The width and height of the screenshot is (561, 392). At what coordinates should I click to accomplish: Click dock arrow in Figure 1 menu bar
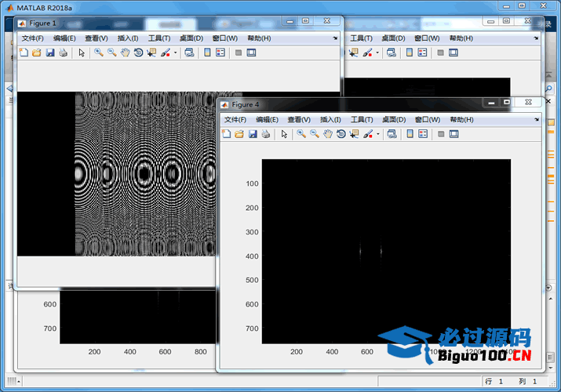click(335, 38)
